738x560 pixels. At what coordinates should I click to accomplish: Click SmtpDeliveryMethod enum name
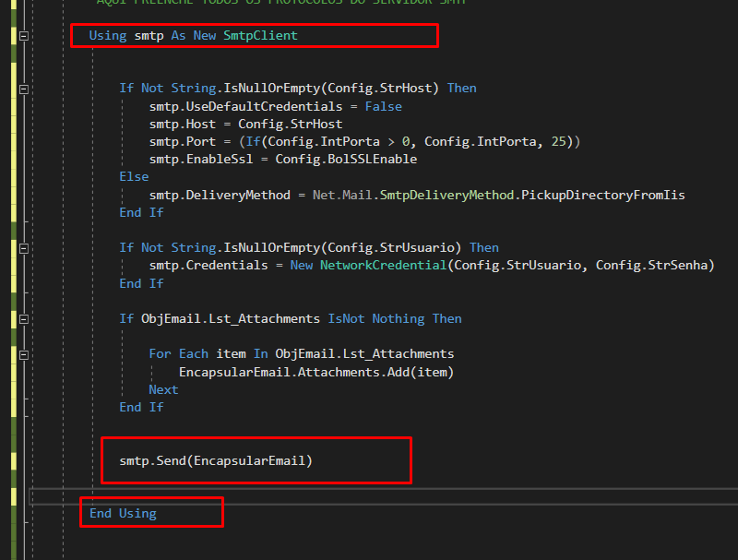click(x=446, y=195)
